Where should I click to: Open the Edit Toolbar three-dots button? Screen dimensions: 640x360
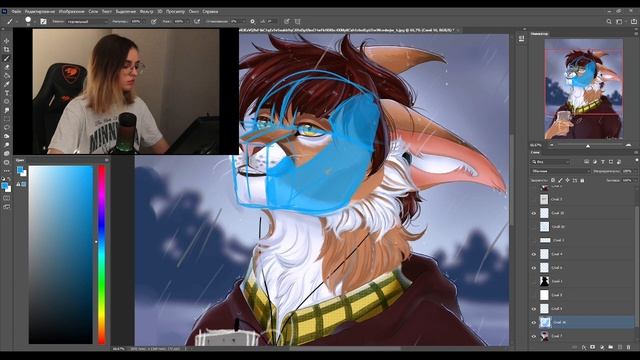click(7, 171)
